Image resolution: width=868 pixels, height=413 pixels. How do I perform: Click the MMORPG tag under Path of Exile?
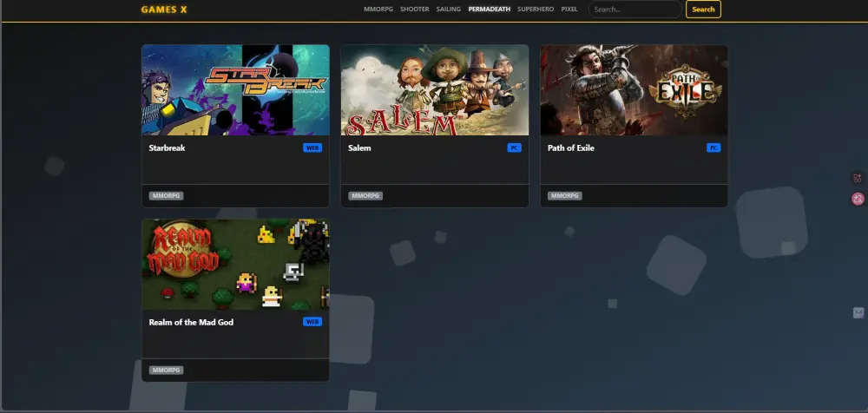point(565,196)
